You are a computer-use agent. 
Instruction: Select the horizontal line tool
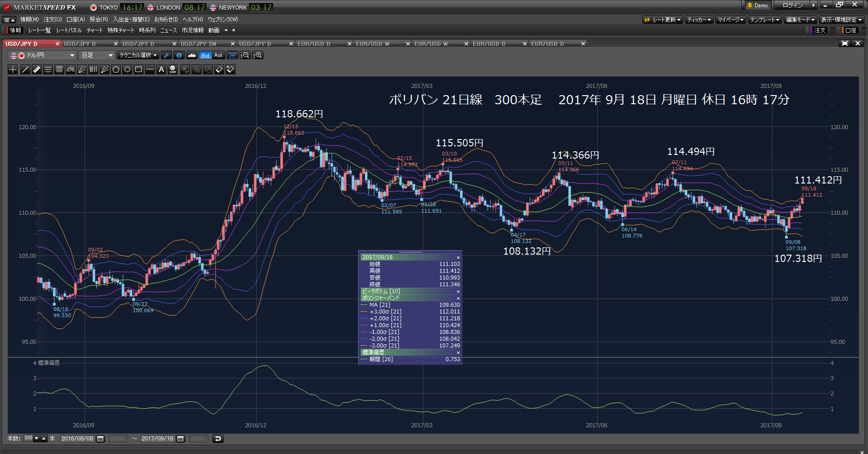click(150, 69)
